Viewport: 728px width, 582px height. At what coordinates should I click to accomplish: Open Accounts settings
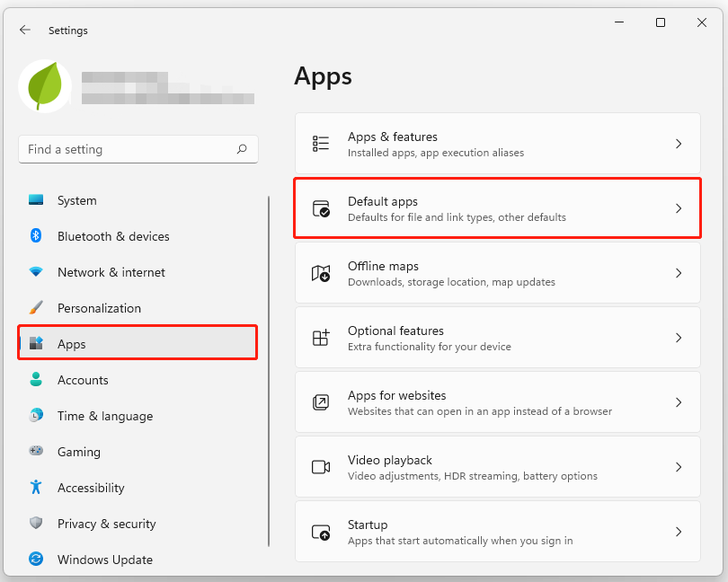pyautogui.click(x=138, y=380)
